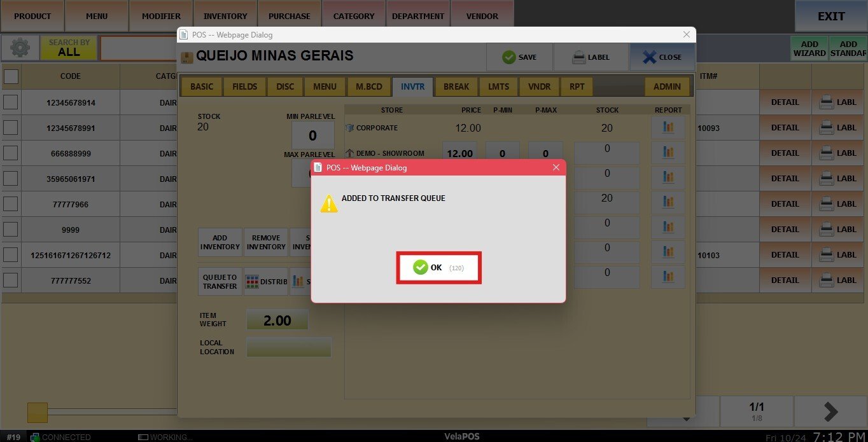Click the settings gear icon
Viewport: 868px width, 442px height.
click(20, 48)
